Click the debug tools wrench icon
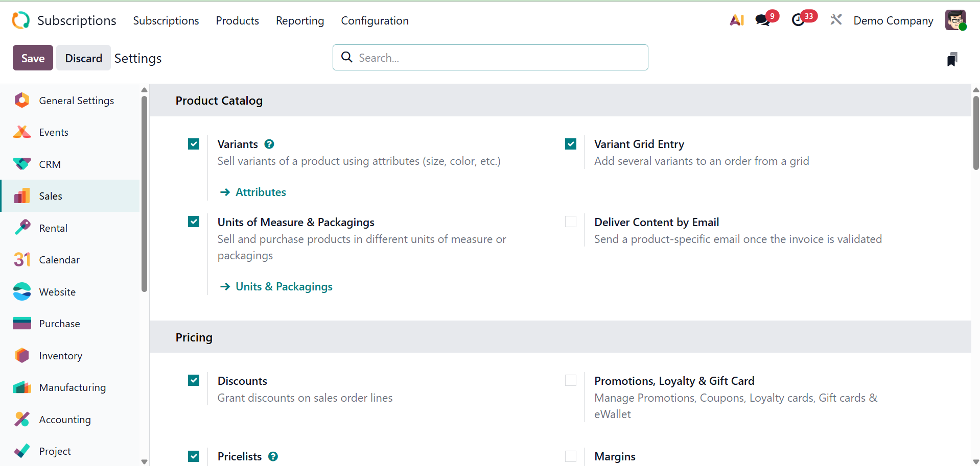This screenshot has width=980, height=466. click(836, 20)
